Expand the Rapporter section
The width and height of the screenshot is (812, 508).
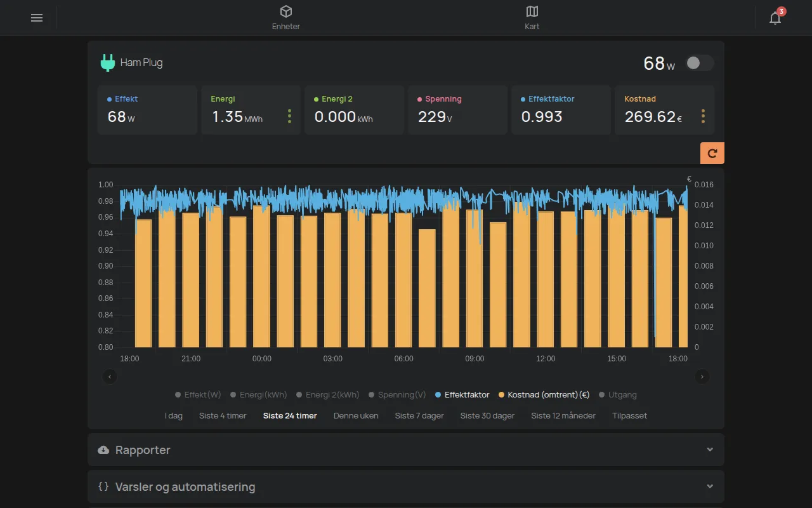(406, 450)
